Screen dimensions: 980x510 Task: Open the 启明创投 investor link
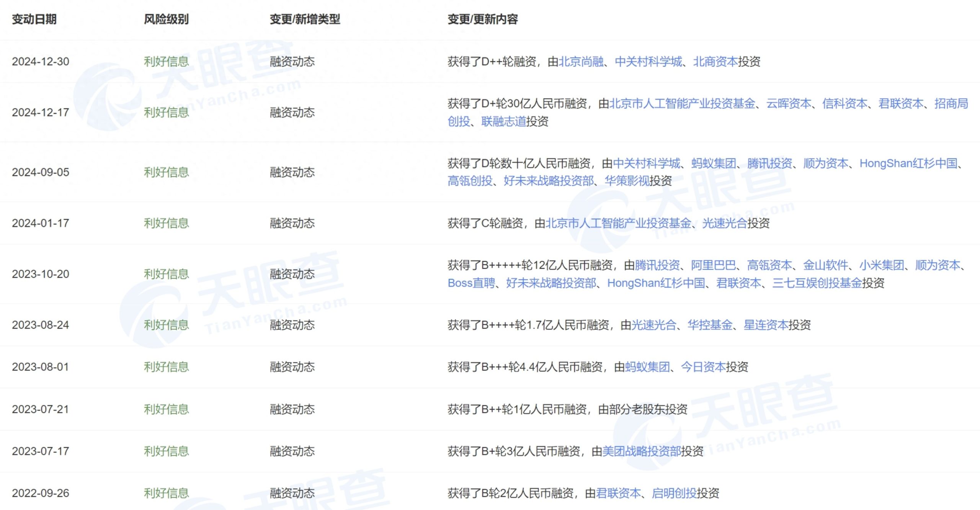pyautogui.click(x=674, y=493)
